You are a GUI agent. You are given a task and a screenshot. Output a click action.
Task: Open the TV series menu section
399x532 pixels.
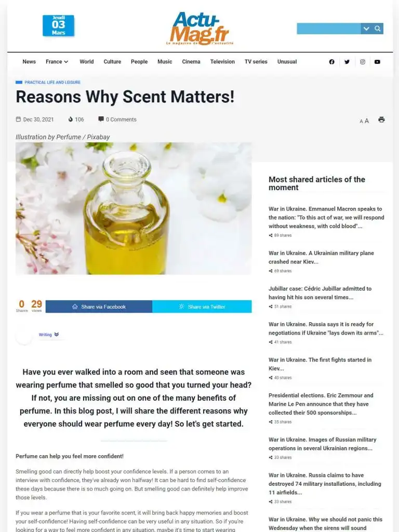tap(256, 62)
